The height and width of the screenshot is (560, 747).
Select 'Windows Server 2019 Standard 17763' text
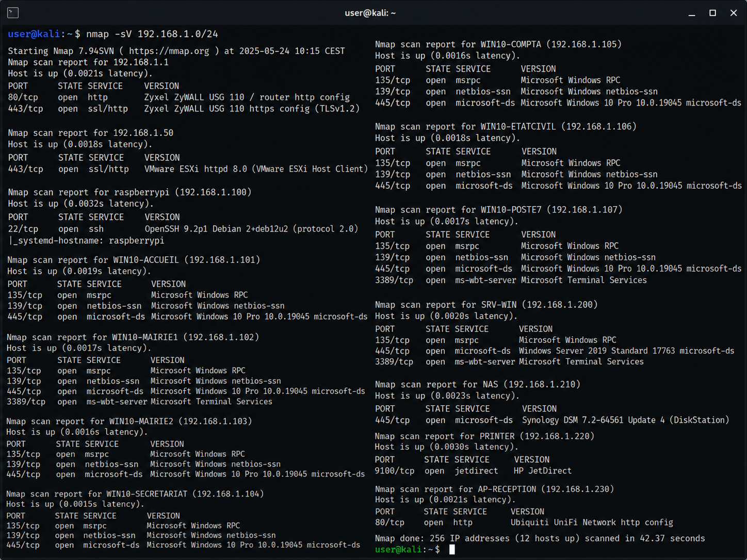click(x=597, y=351)
